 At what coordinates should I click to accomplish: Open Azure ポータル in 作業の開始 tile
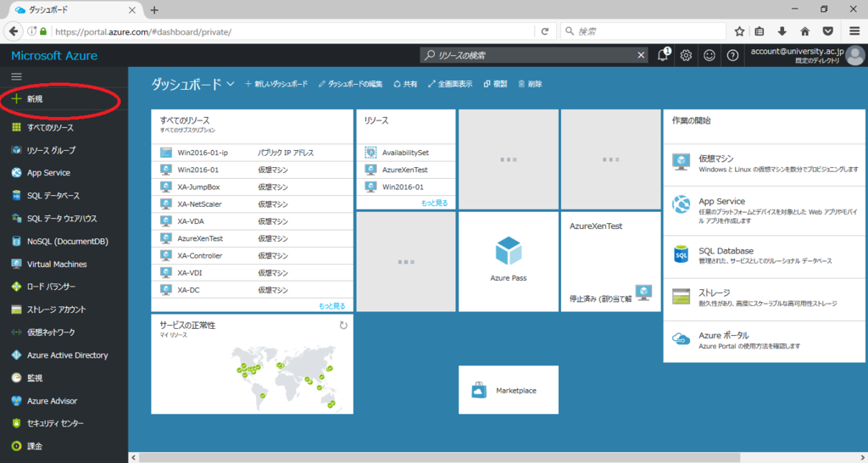click(x=764, y=340)
